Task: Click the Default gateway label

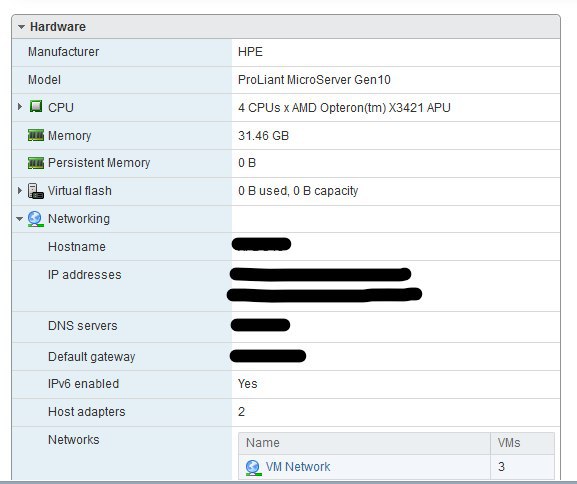Action: click(92, 357)
